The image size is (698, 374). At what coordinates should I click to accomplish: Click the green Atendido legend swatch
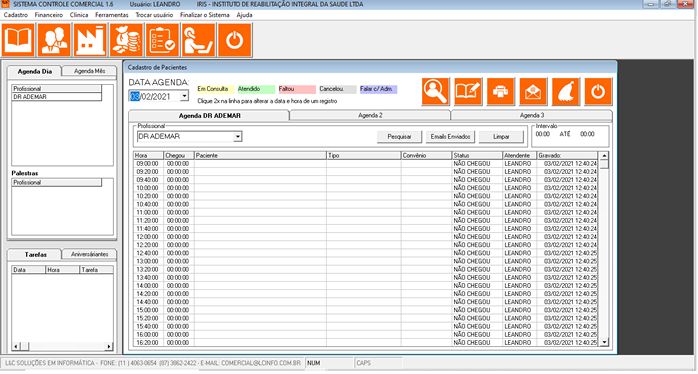tap(256, 89)
